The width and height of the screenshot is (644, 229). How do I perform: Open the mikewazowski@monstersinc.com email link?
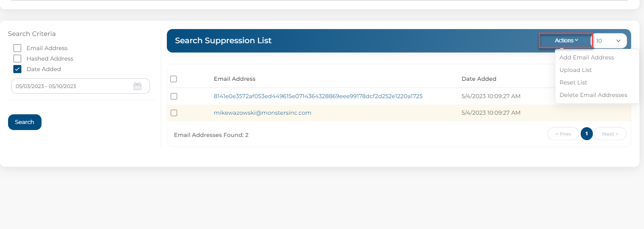tap(262, 113)
